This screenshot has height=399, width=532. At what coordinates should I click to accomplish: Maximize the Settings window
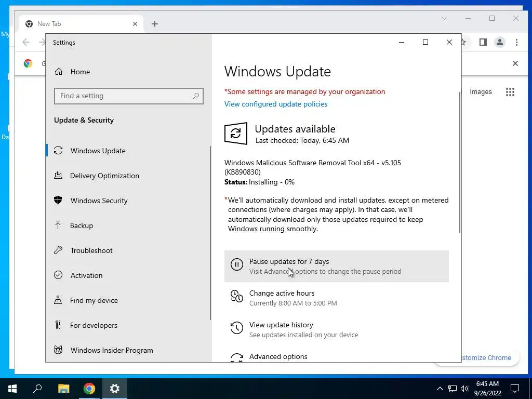pos(425,42)
